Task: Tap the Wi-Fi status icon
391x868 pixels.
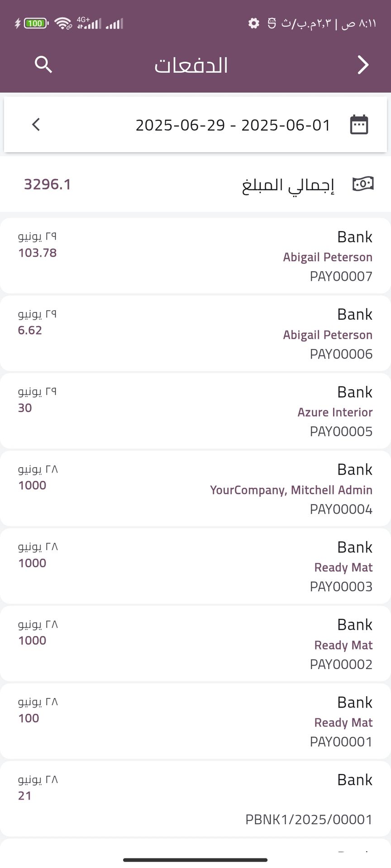Action: coord(63,23)
